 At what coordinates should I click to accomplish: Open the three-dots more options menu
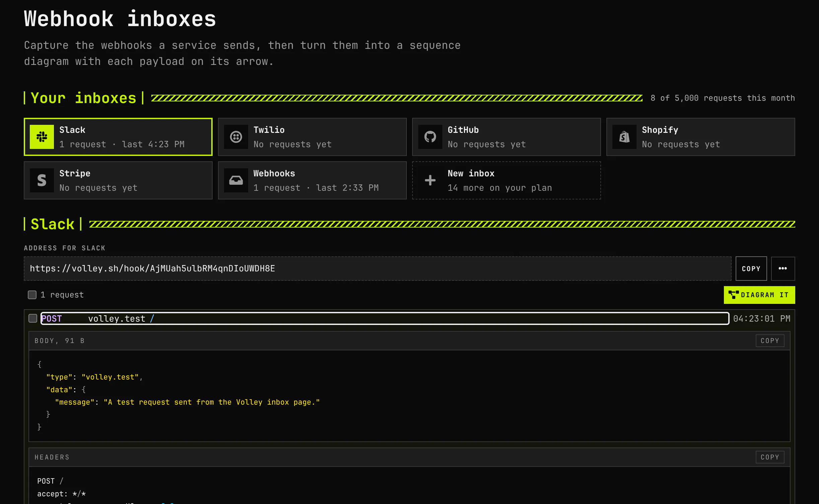[783, 268]
